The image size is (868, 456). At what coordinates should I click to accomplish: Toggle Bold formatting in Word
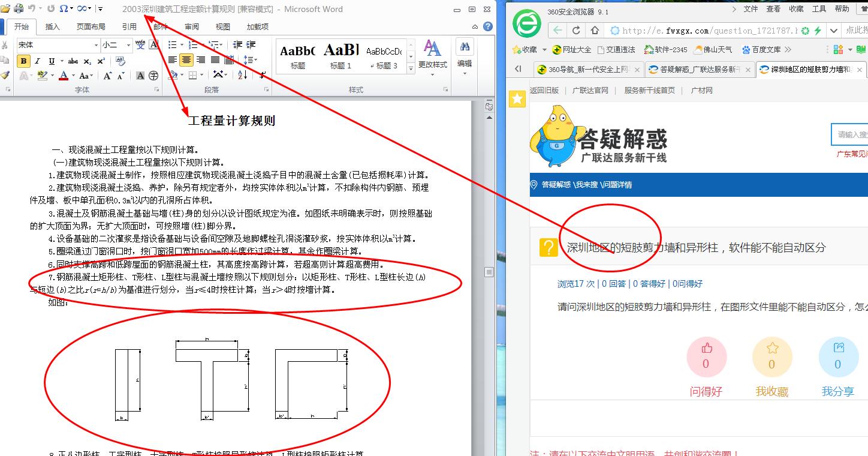click(x=23, y=61)
